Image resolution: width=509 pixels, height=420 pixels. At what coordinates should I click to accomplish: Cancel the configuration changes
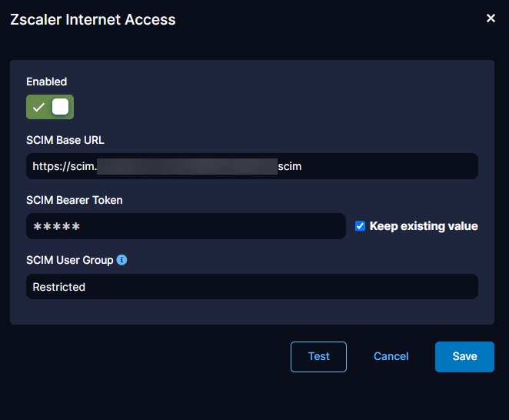coord(391,356)
